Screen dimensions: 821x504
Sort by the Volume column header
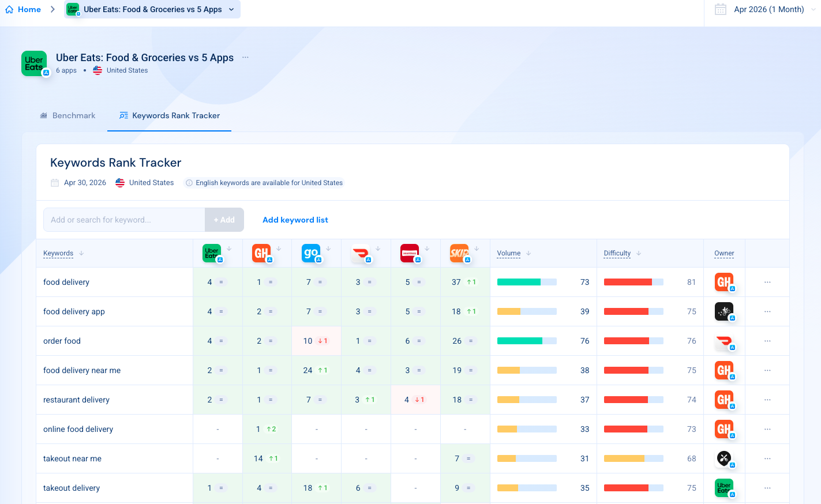pyautogui.click(x=509, y=253)
